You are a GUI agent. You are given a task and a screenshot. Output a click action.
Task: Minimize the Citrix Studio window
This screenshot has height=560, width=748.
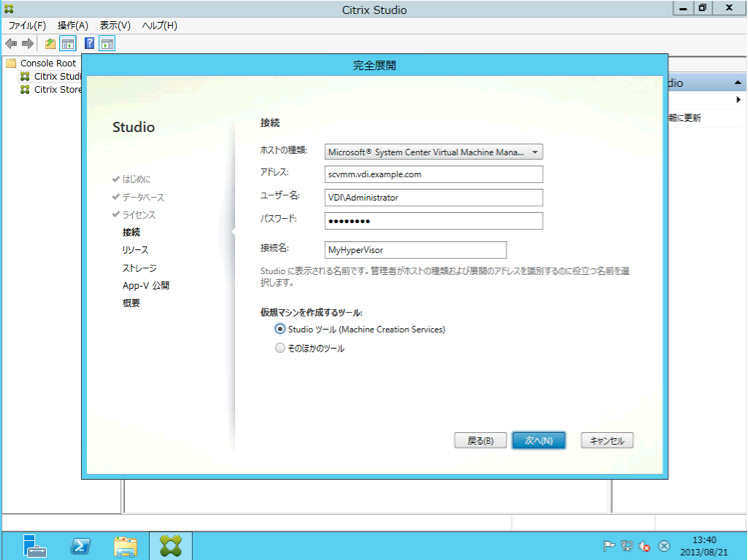coord(683,8)
